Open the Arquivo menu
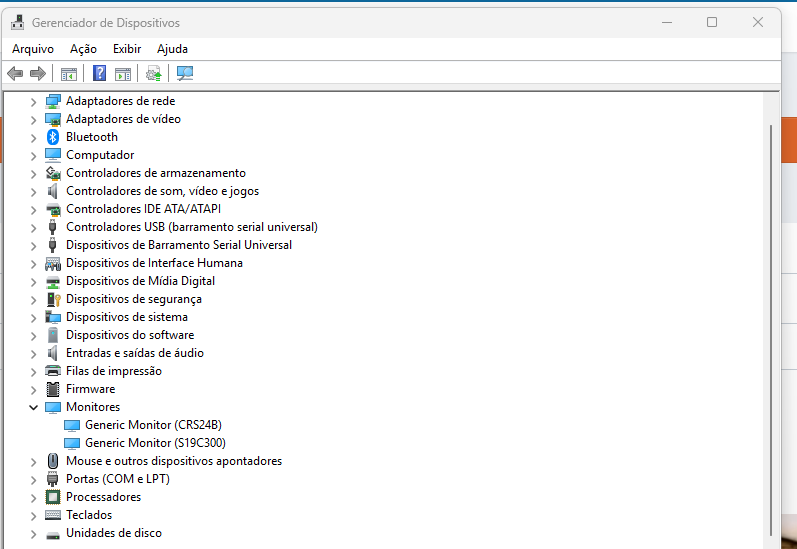Screen dimensions: 797x549 coord(33,49)
